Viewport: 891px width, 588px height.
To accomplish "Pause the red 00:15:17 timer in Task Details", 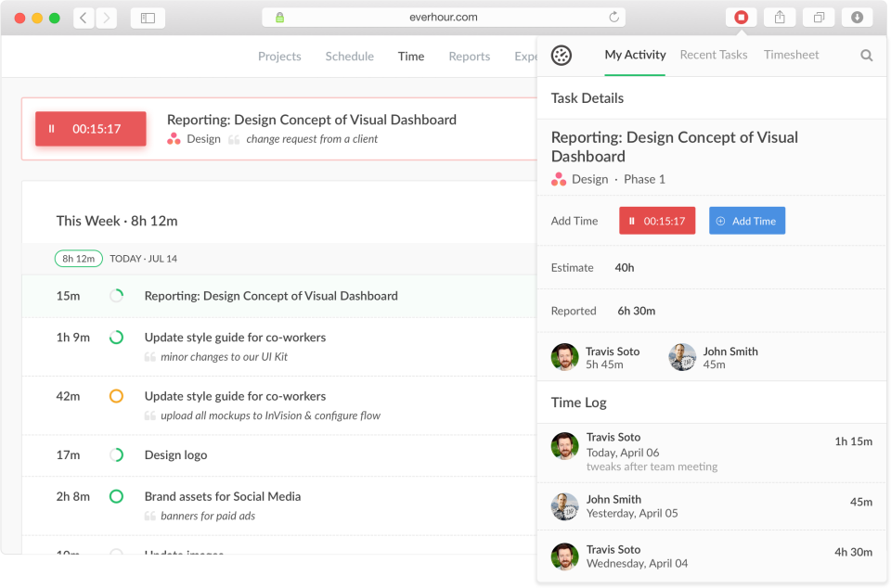I will (657, 221).
